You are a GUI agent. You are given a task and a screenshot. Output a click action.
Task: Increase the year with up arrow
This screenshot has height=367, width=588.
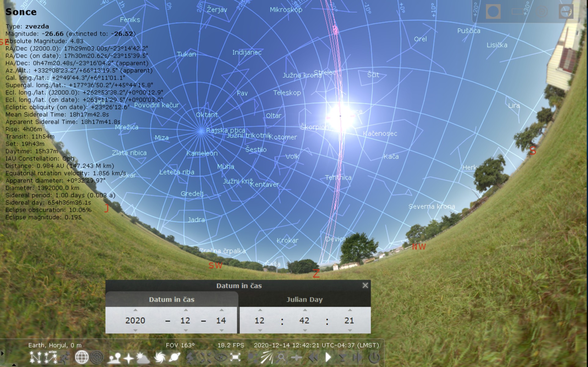tap(135, 310)
